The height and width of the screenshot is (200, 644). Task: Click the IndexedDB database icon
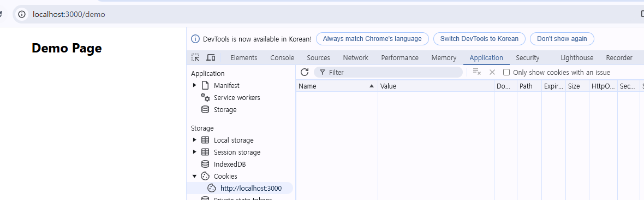[x=205, y=164]
